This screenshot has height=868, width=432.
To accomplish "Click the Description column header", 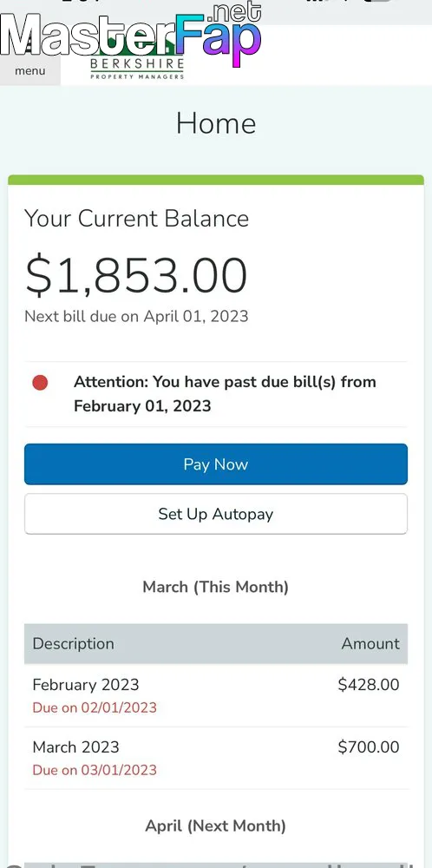I will 73,644.
